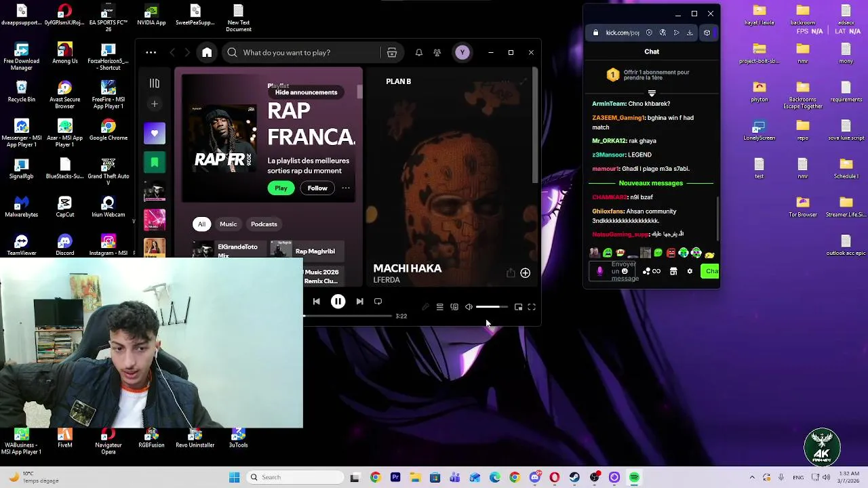This screenshot has width=868, height=488.
Task: Open Spotify three-dot main menu
Action: 151,53
